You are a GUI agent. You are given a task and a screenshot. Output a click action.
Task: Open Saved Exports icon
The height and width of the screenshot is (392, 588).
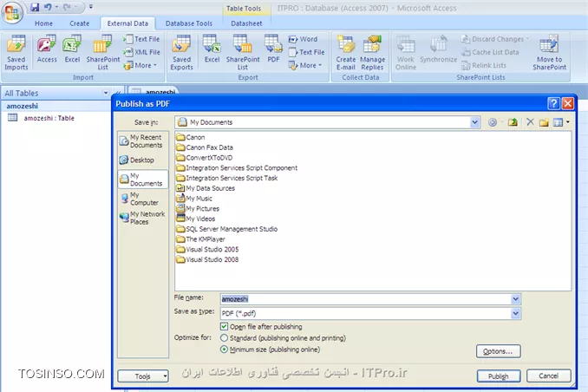[x=181, y=52]
